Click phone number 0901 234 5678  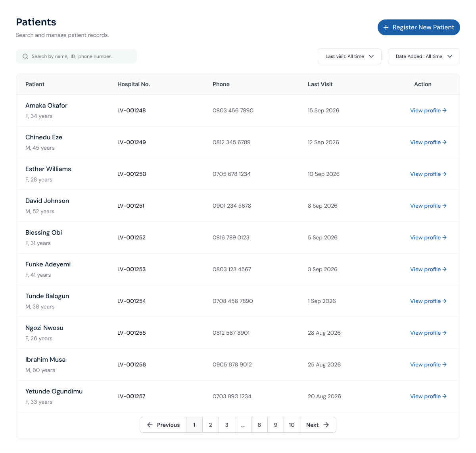tap(232, 206)
